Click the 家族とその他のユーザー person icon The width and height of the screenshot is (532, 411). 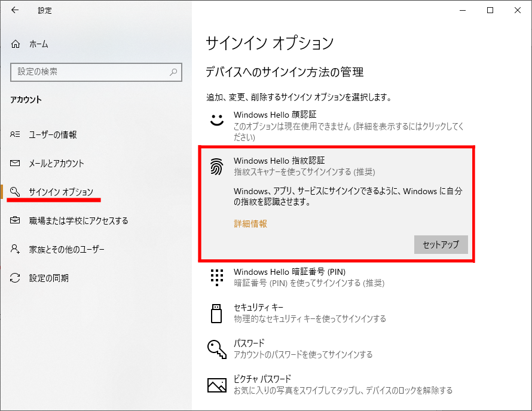[15, 249]
